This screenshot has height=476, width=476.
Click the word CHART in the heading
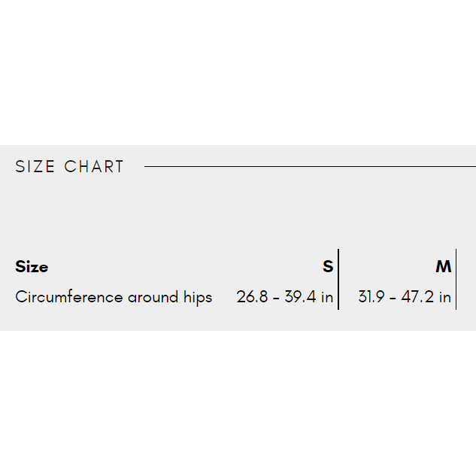click(x=94, y=167)
